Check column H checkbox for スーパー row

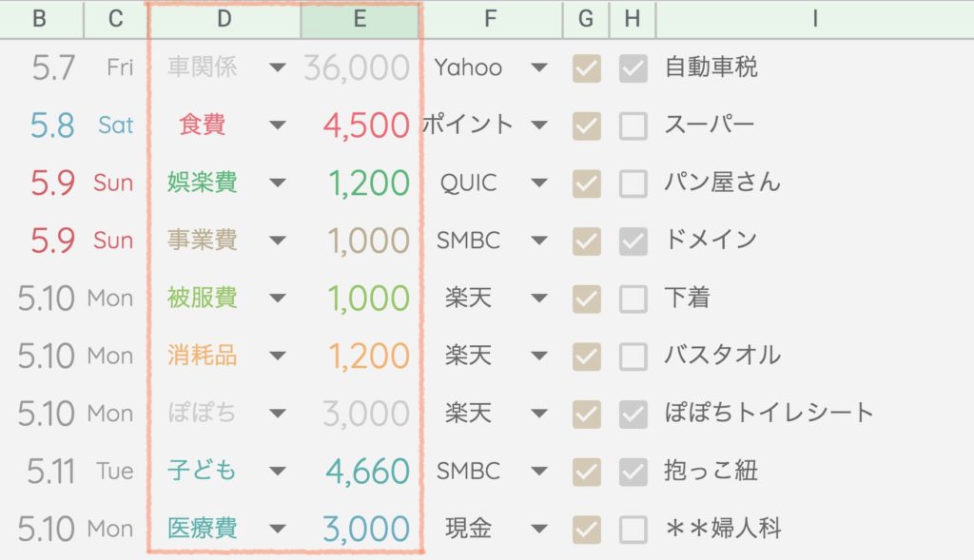pos(633,126)
